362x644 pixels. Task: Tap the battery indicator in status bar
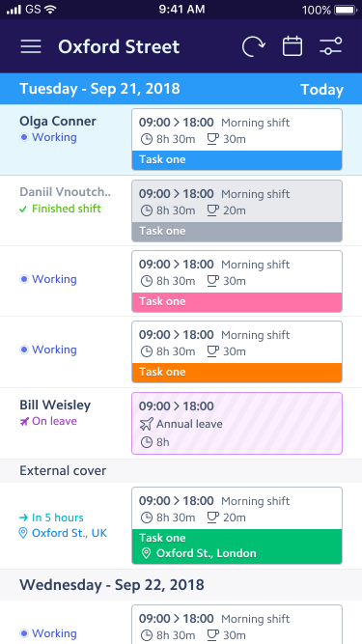[x=346, y=10]
